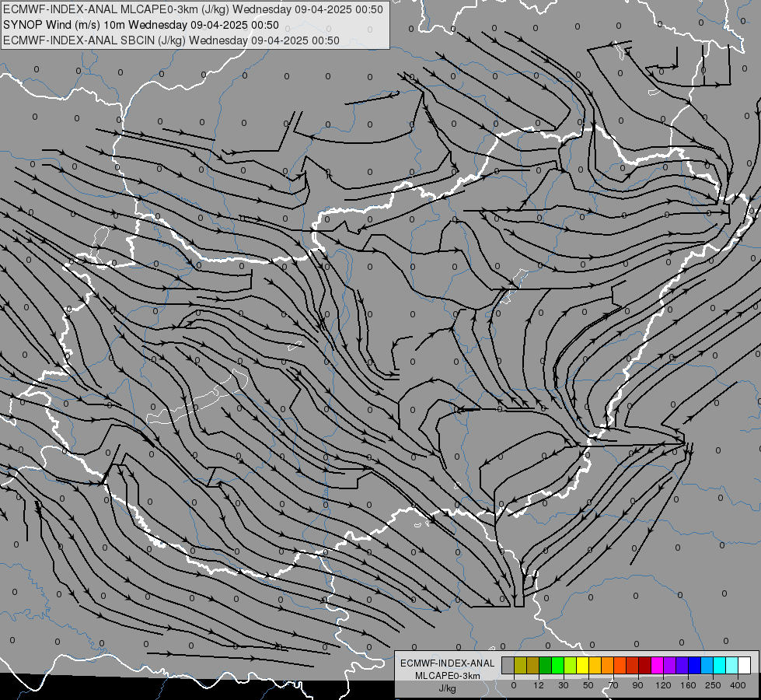The height and width of the screenshot is (700, 761).
Task: Pick the bright green legend swatch
Action: click(x=557, y=666)
